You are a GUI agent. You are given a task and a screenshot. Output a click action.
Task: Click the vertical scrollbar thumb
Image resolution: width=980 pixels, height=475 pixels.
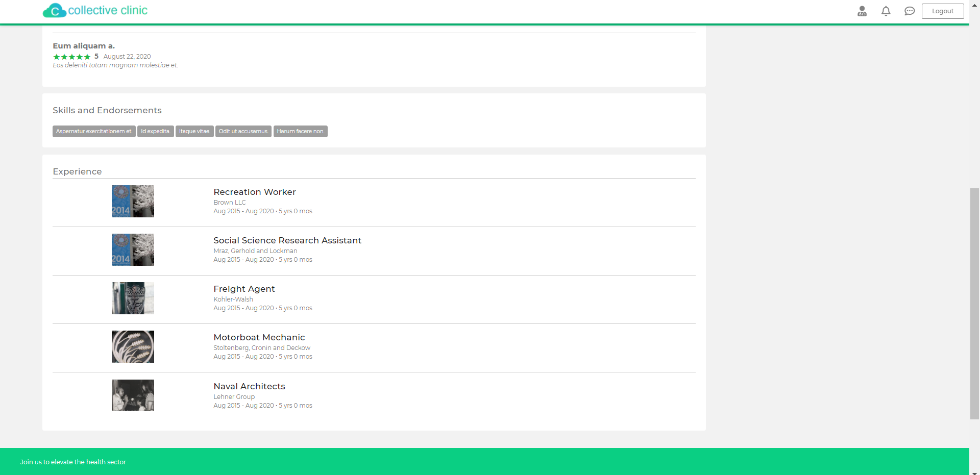974,304
